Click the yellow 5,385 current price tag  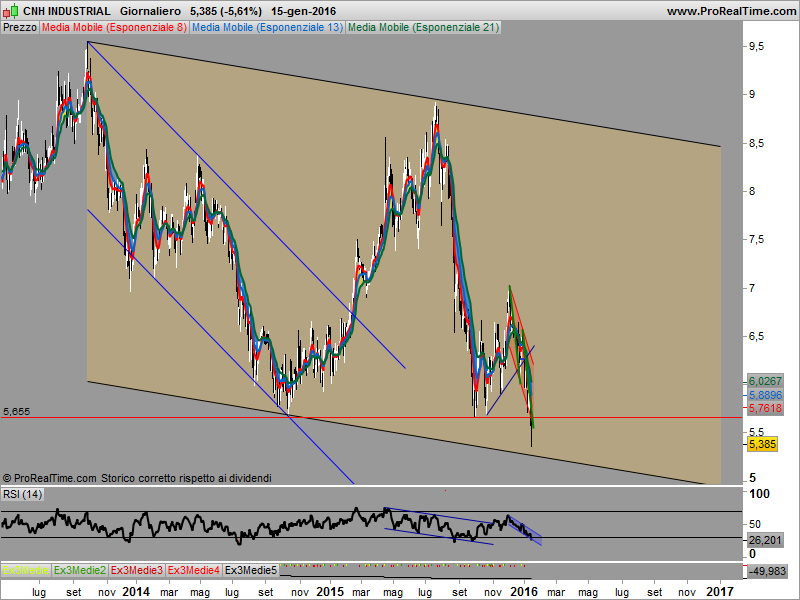(x=762, y=444)
